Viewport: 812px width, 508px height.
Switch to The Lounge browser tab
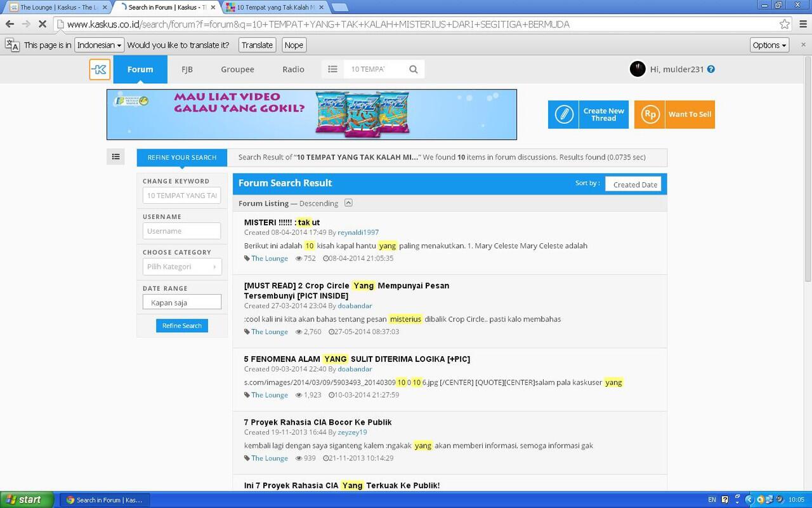pyautogui.click(x=58, y=8)
